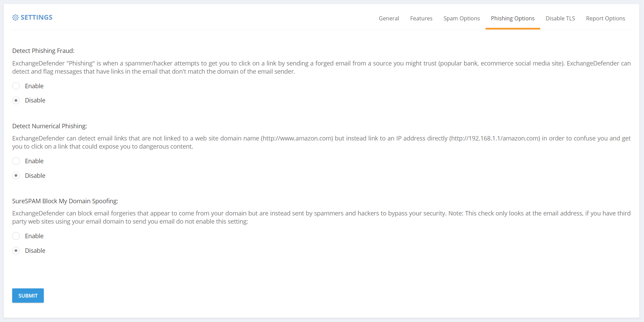Click 'SureSPAM Block My Domain Spoofing:' label
644x322 pixels.
[x=65, y=201]
